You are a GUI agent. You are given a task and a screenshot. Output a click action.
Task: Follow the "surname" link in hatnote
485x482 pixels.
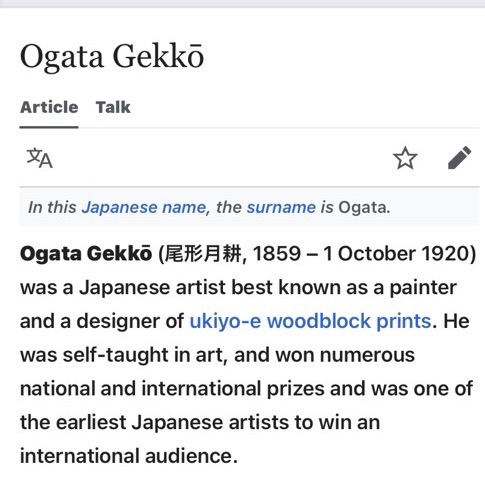click(x=281, y=207)
